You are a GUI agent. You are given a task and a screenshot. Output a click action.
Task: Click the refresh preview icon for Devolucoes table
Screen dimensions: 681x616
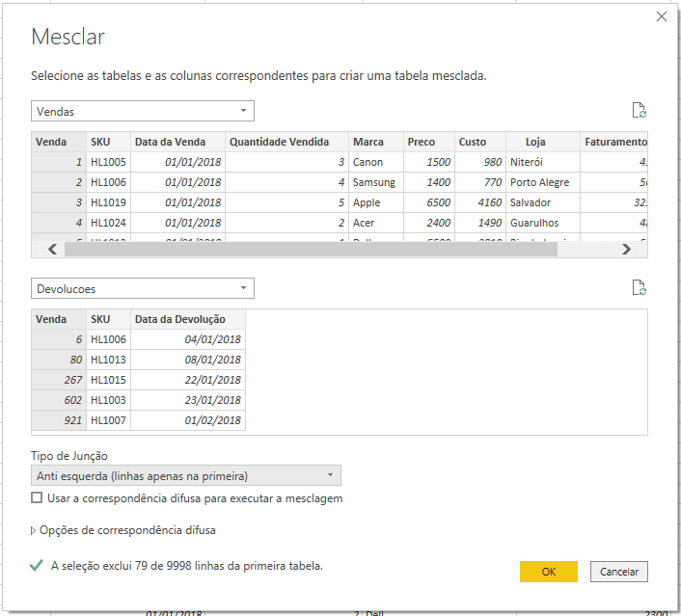pos(637,288)
